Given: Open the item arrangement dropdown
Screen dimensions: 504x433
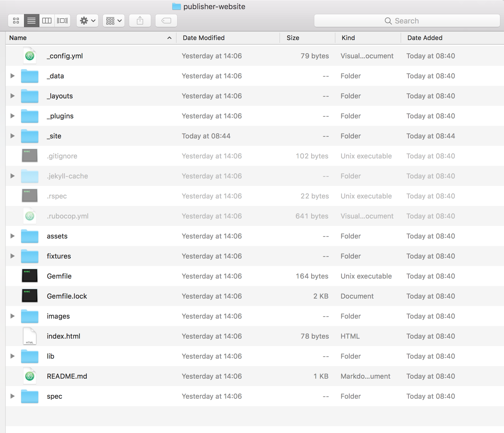Looking at the screenshot, I should (114, 21).
